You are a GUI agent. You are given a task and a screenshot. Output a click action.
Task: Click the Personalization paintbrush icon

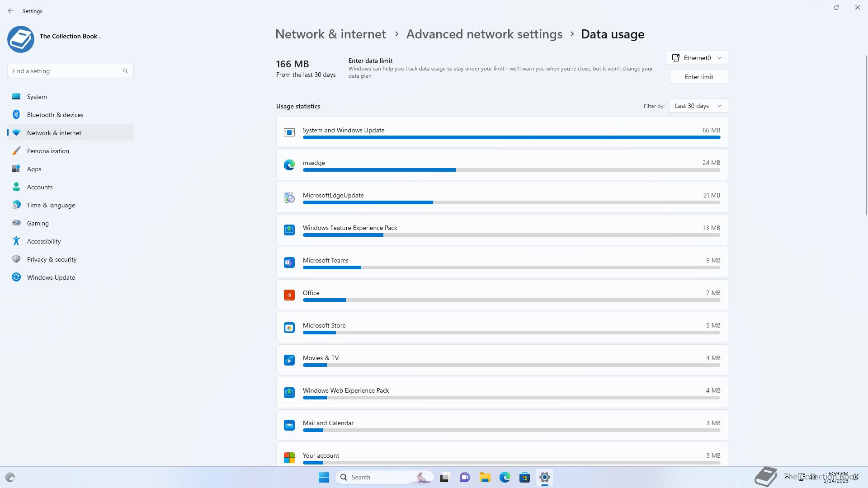[16, 151]
